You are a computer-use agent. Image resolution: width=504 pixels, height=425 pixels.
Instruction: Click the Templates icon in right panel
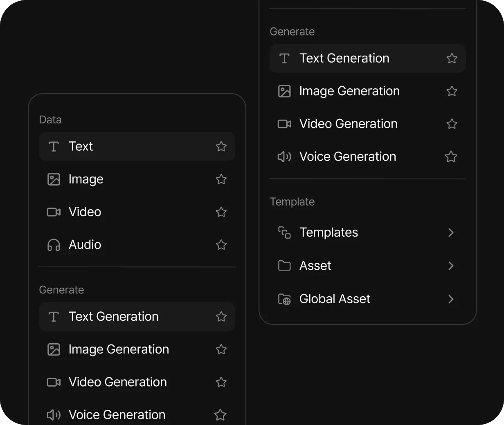(284, 233)
